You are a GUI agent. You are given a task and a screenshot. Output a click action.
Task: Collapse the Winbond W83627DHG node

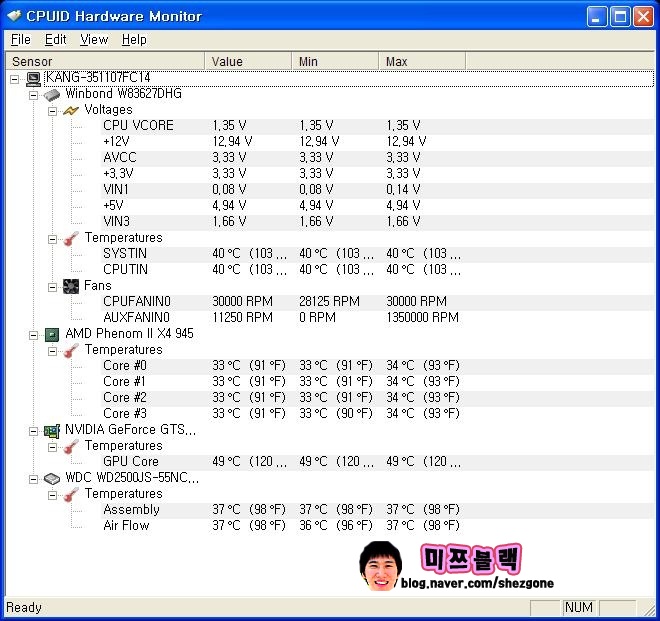[x=33, y=95]
